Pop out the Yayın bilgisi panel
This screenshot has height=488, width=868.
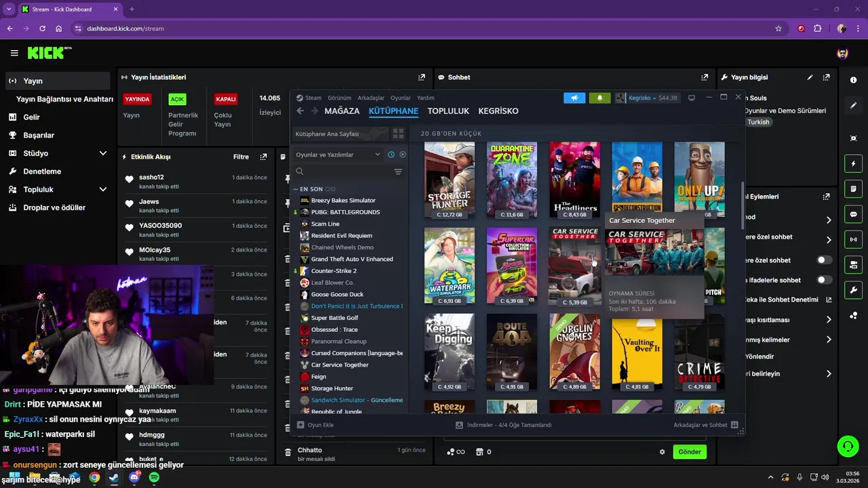coord(826,77)
